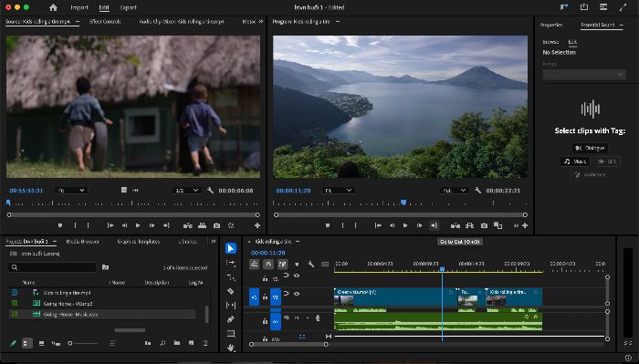Screen dimensions: 639x364
Task: Open the Browse tab in Essential Sound
Action: pos(551,42)
